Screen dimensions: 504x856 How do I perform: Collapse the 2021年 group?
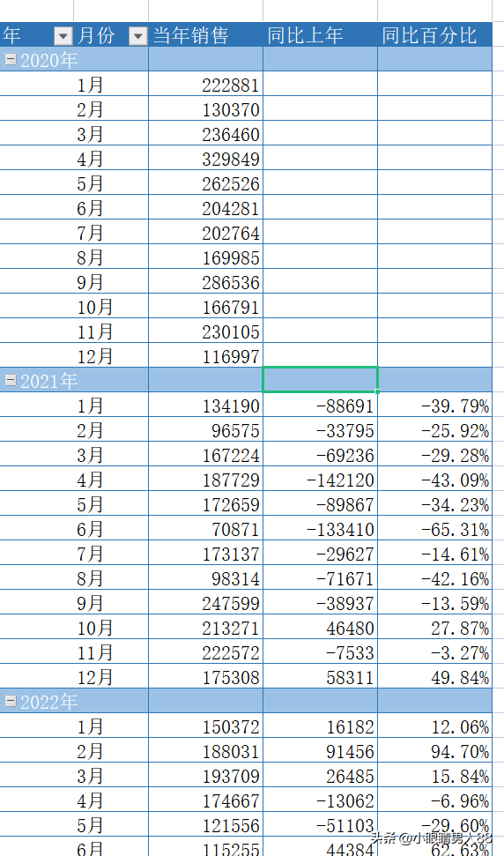11,381
